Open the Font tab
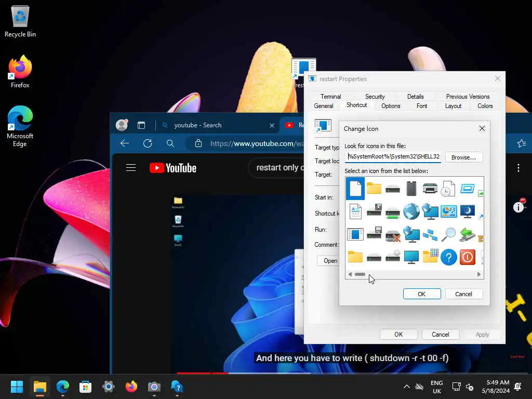 coord(422,106)
